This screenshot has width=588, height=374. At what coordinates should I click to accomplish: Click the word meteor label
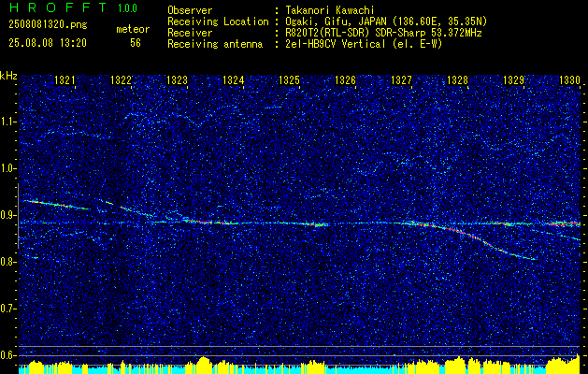pos(133,29)
